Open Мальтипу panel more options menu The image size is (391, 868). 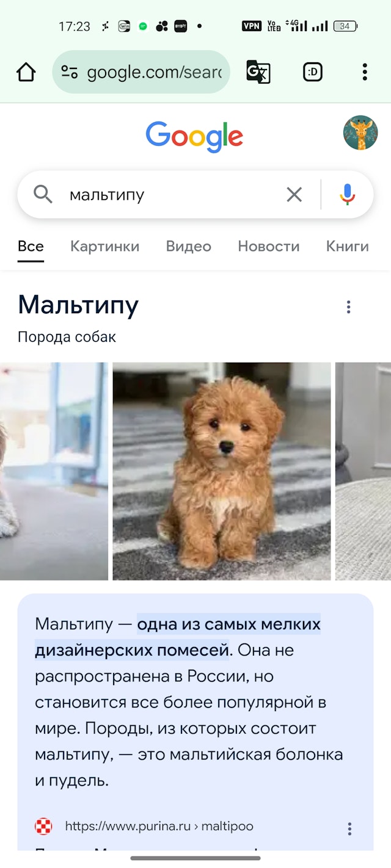(x=349, y=307)
